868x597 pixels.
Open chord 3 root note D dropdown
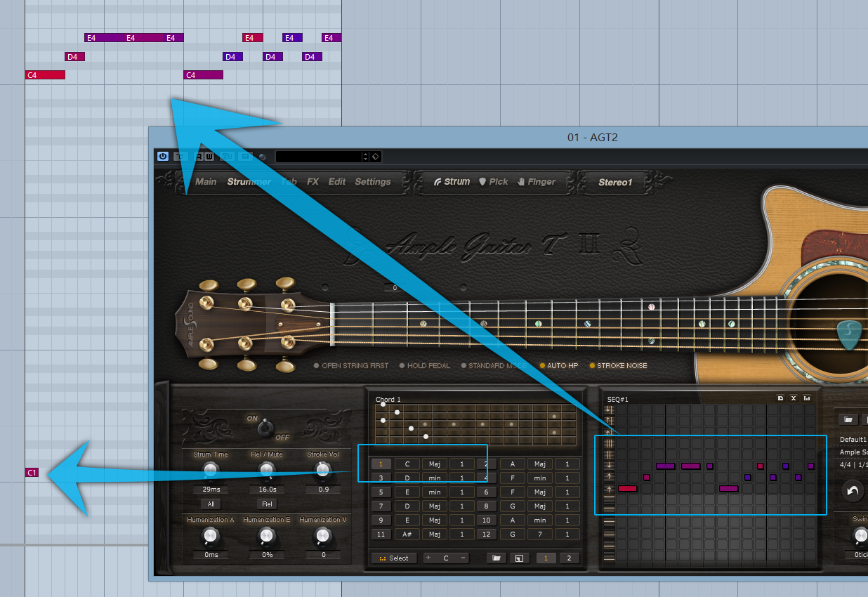click(x=407, y=478)
